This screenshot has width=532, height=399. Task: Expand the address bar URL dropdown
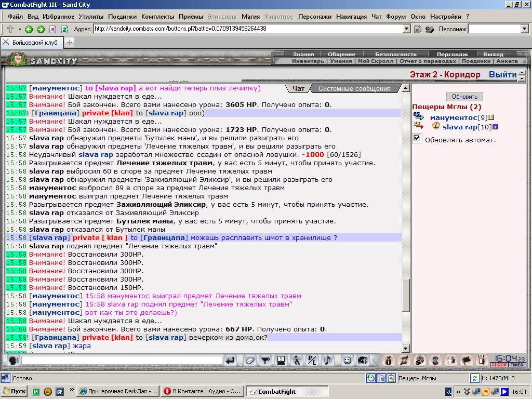click(x=406, y=29)
